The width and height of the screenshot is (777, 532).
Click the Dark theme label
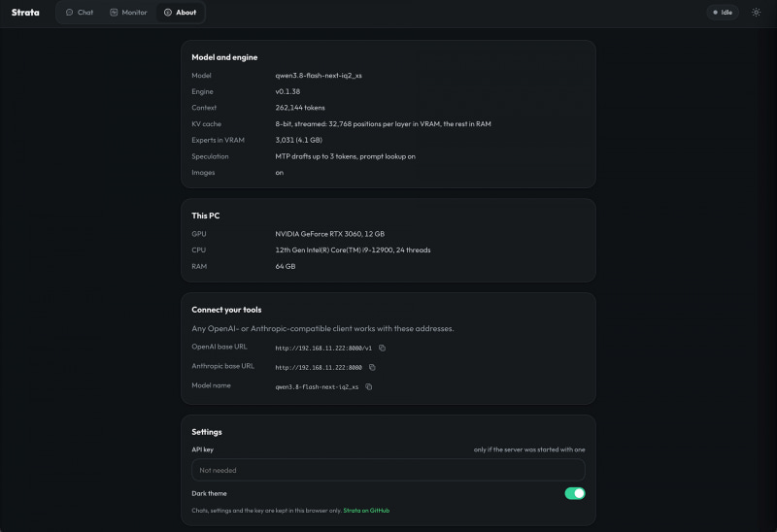coord(209,493)
